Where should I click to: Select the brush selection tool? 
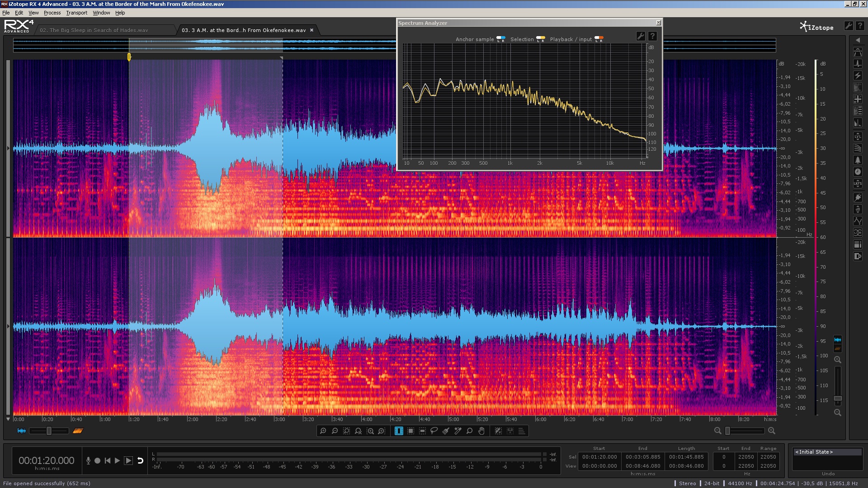446,431
